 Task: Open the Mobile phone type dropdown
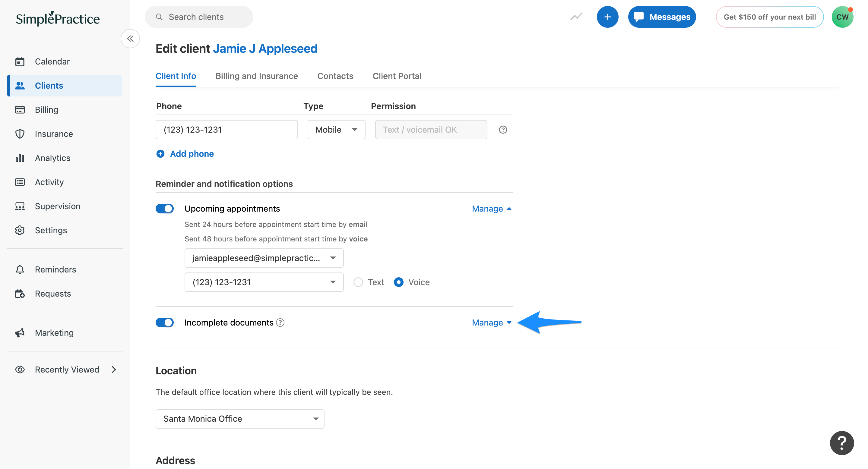[x=336, y=129]
